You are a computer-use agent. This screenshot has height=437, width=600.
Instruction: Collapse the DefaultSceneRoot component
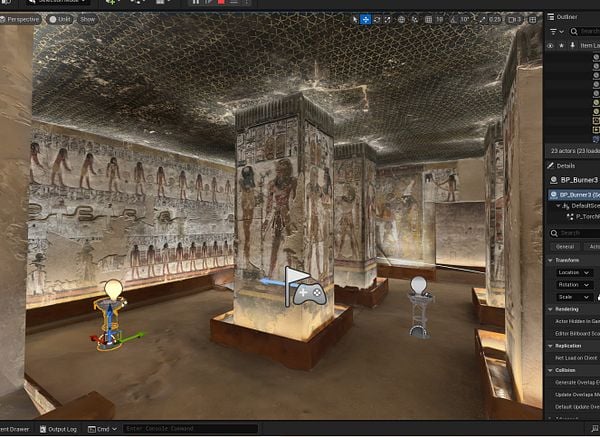coord(558,206)
